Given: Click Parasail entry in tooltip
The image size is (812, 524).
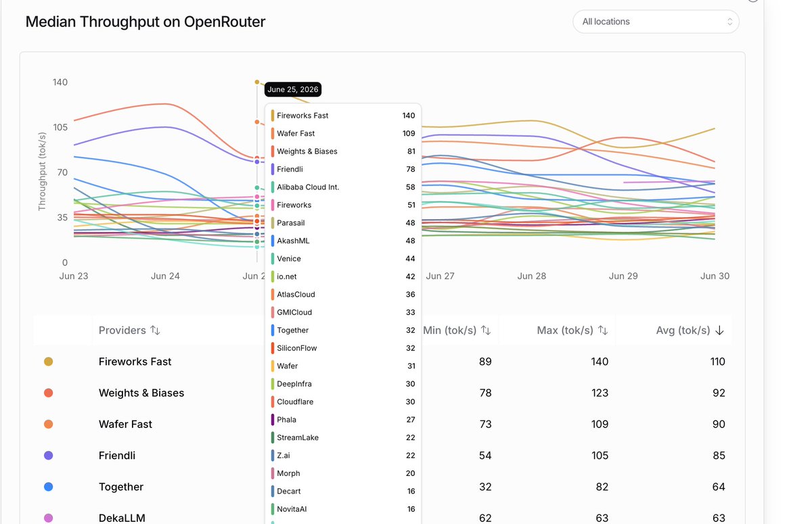Looking at the screenshot, I should click(343, 223).
